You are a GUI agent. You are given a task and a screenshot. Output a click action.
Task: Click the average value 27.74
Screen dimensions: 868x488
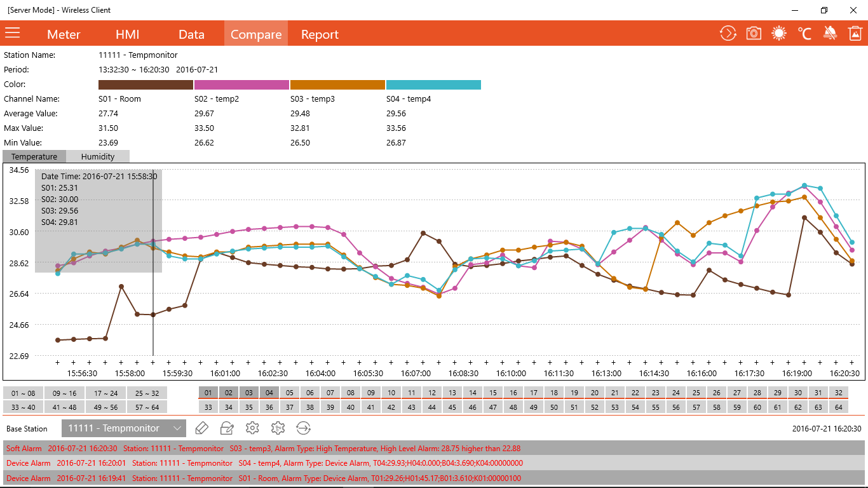tap(108, 114)
